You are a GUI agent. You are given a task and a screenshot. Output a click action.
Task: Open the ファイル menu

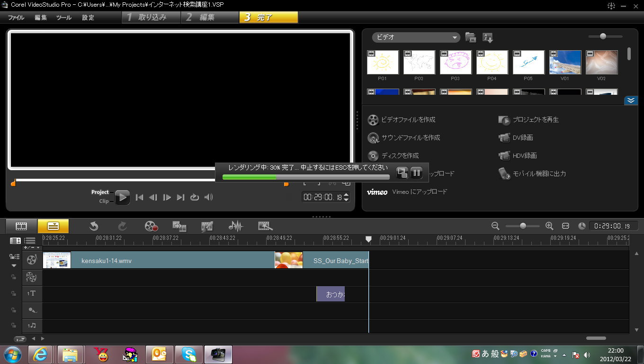coord(16,18)
